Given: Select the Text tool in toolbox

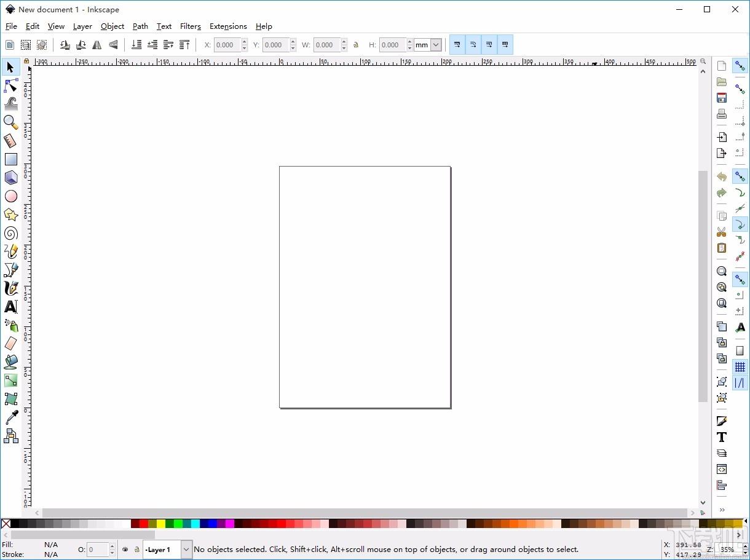Looking at the screenshot, I should coord(10,307).
